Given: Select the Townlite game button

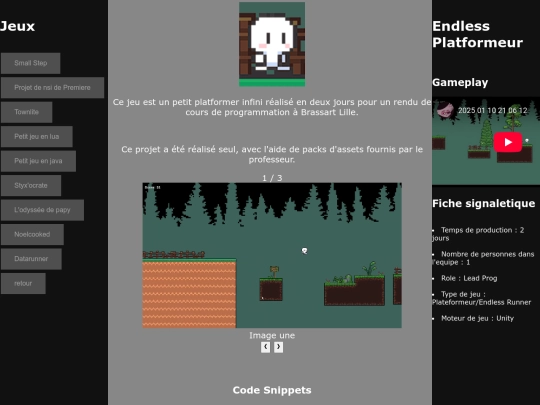Looking at the screenshot, I should point(27,112).
